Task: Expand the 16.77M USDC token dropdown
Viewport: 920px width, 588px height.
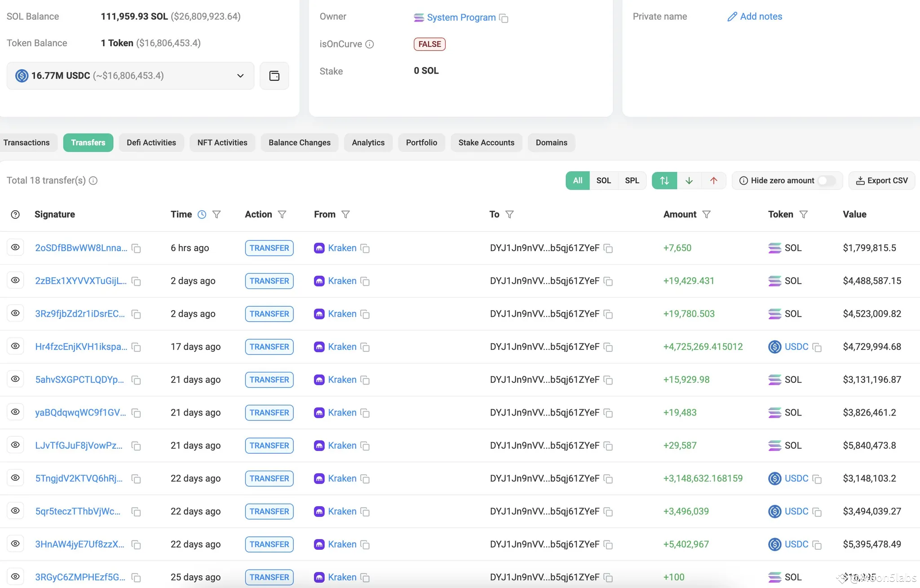Action: pyautogui.click(x=240, y=76)
